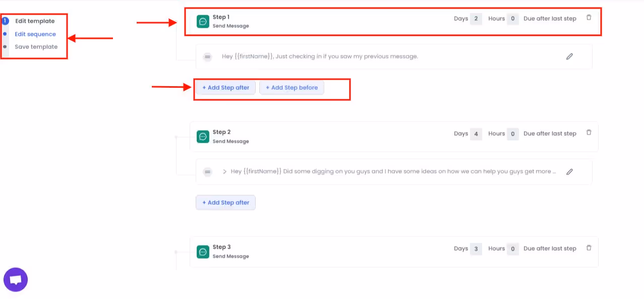Delete Step 2 using its trash icon

click(589, 132)
